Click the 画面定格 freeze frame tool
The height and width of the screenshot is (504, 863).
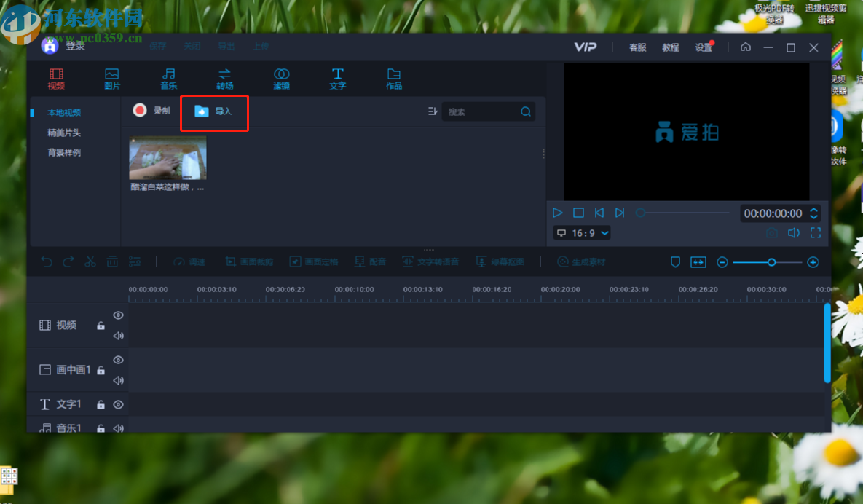(314, 262)
